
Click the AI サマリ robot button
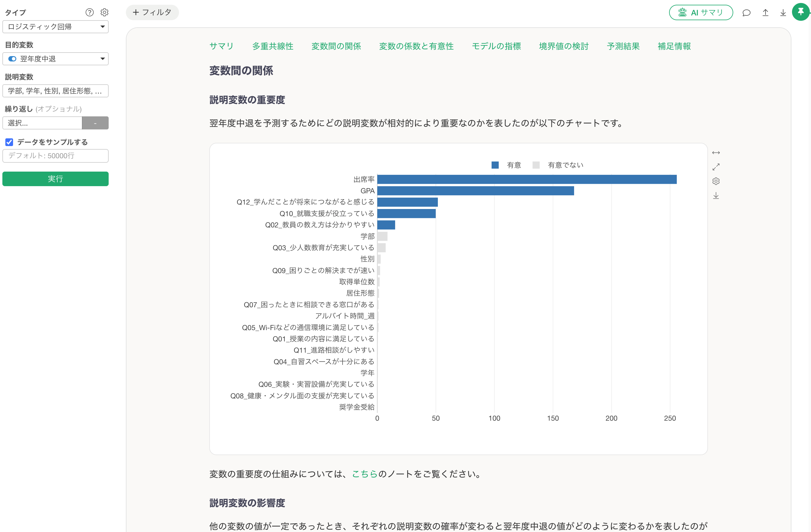(701, 12)
